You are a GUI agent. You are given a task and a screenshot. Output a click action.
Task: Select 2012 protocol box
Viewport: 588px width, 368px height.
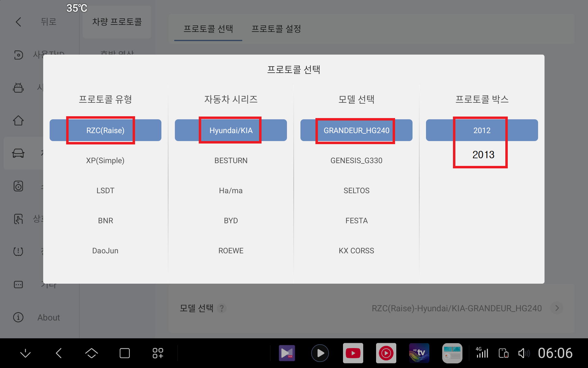tap(482, 130)
